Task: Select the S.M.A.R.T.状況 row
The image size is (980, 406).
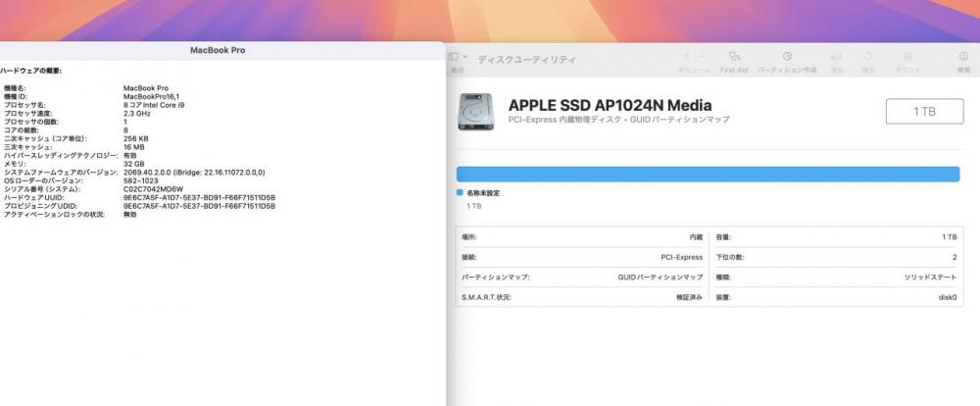Action: (x=582, y=298)
